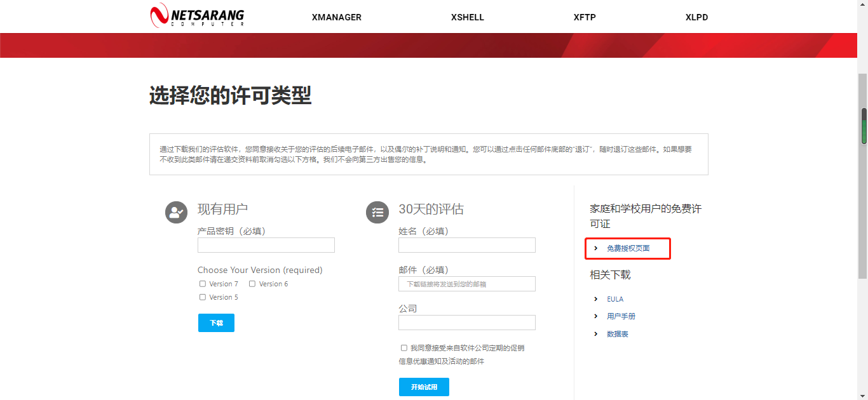
Task: Open the XLPD menu
Action: pos(696,17)
